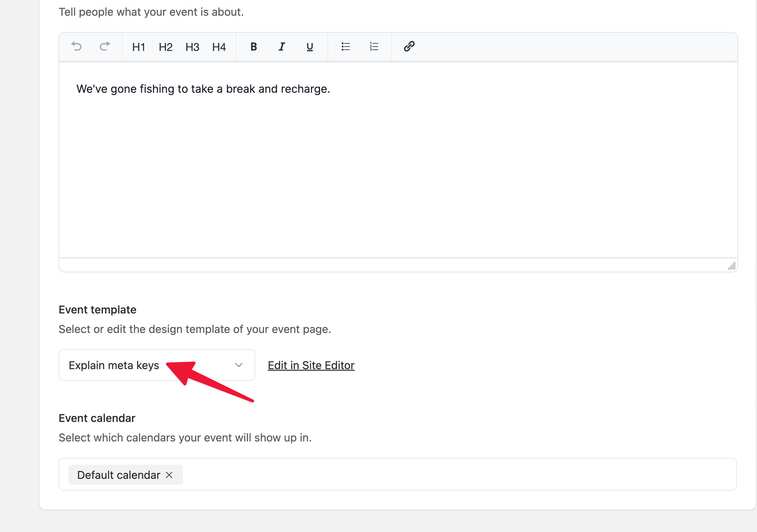Click 'Select or edit the design template' text
757x532 pixels.
point(144,329)
